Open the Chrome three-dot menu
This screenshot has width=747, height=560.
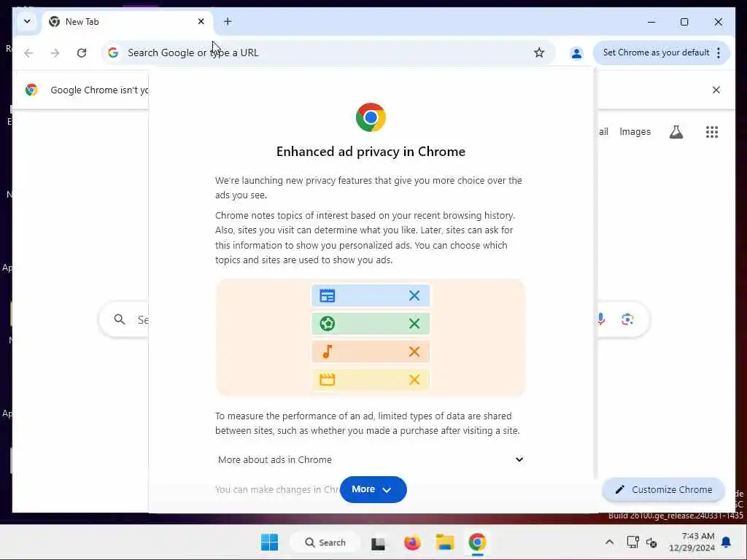(x=719, y=52)
